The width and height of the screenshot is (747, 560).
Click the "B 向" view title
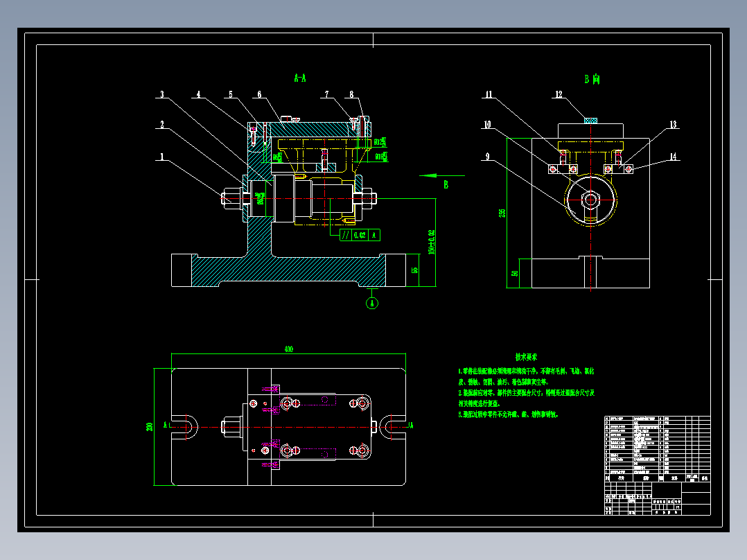pyautogui.click(x=592, y=79)
